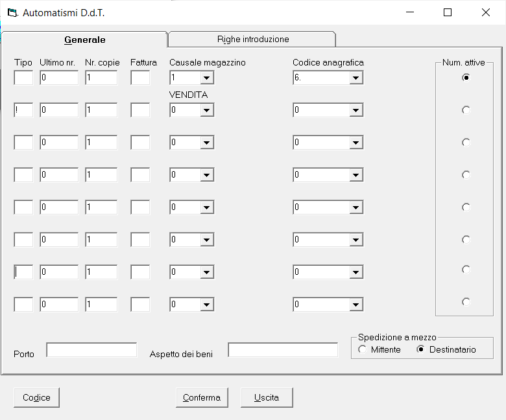Select the first Num. attive radio button
The height and width of the screenshot is (420, 506).
point(466,78)
